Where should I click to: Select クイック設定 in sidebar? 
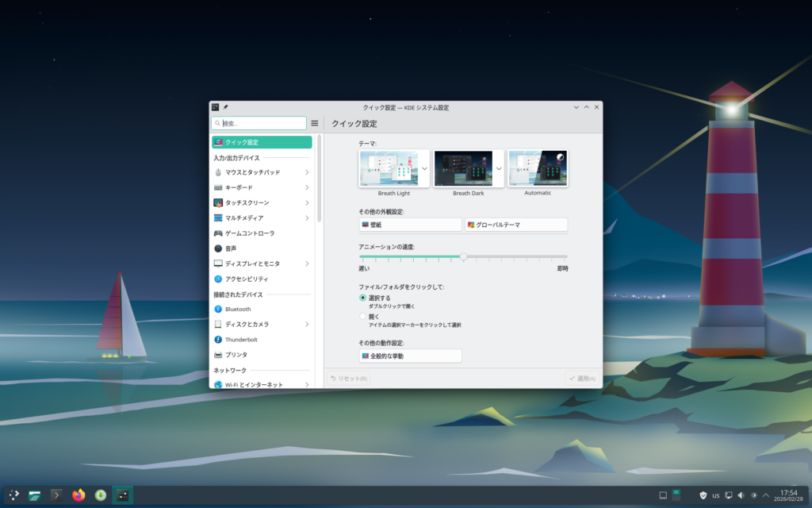coord(262,142)
